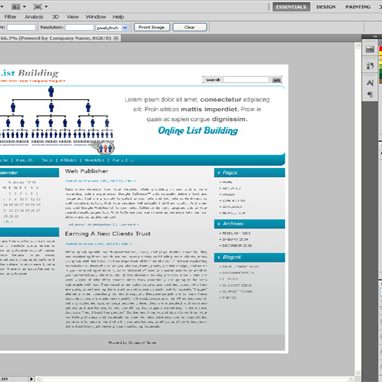Screen dimensions: 382x382
Task: Open the Paragraph panel icon
Action: point(370,95)
